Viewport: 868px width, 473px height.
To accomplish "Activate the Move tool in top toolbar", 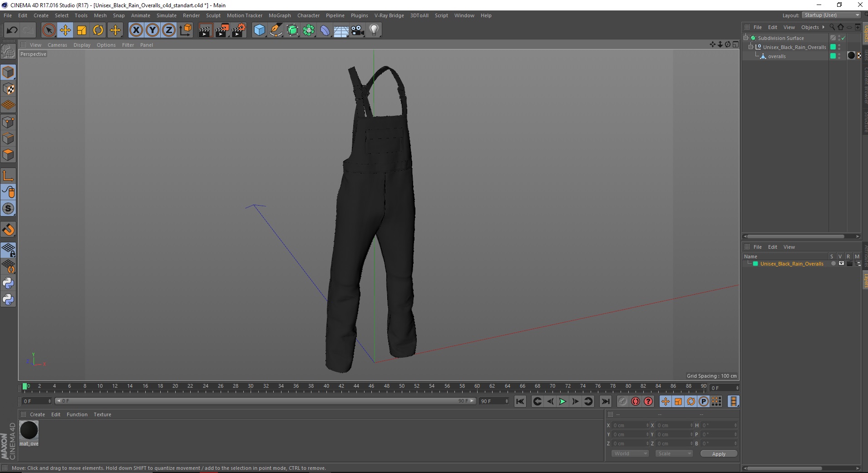I will pos(65,30).
